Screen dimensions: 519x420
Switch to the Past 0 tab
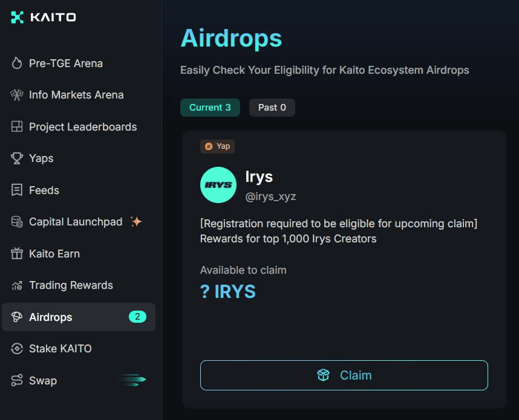[272, 108]
